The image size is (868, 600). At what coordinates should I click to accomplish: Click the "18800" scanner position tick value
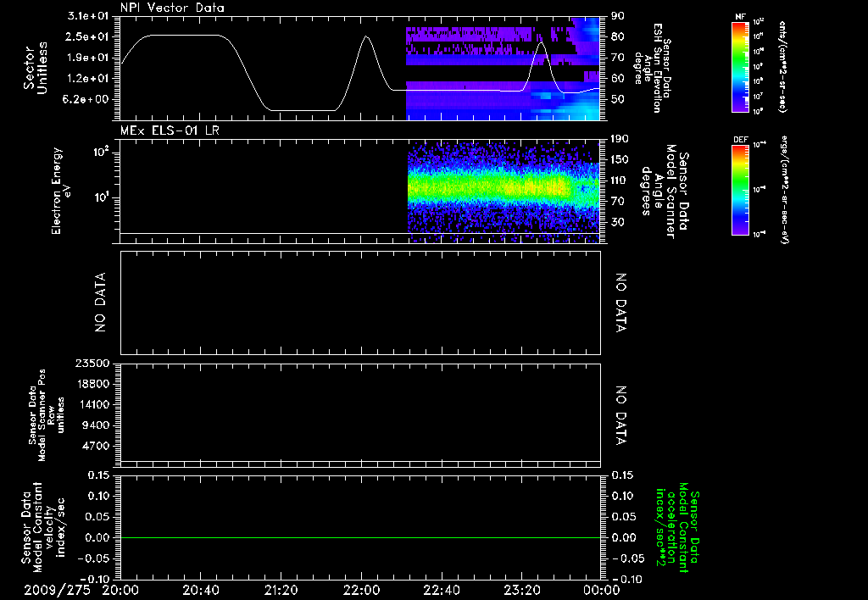92,384
